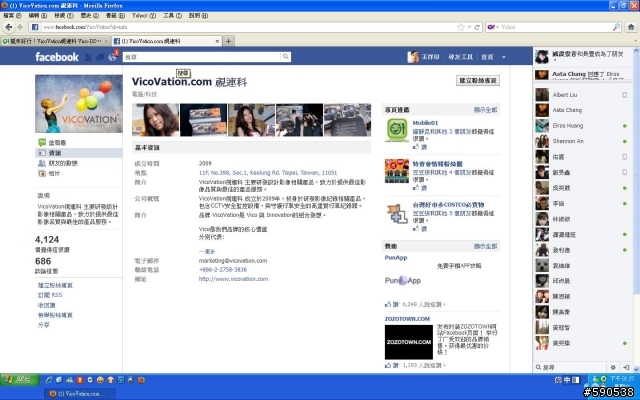Open the third photo in the photo strip

pos(251,120)
